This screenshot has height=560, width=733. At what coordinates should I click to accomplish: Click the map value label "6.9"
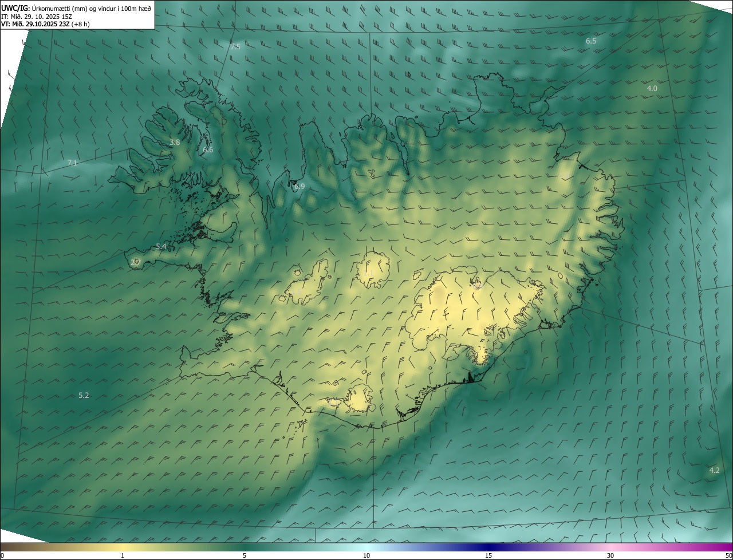click(x=299, y=187)
